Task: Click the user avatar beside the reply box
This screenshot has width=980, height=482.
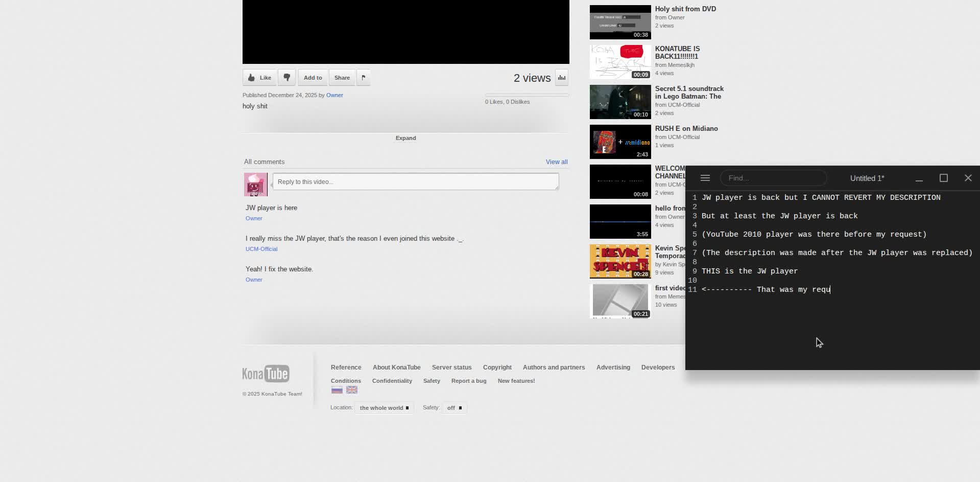Action: [255, 184]
